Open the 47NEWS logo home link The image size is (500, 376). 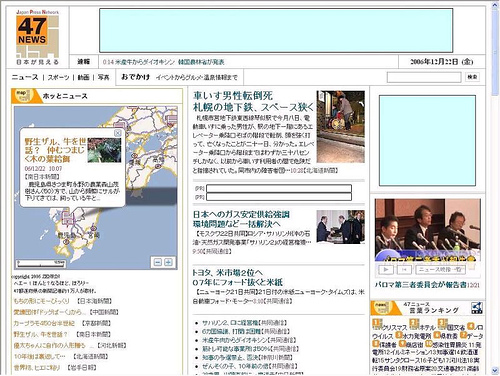(37, 36)
